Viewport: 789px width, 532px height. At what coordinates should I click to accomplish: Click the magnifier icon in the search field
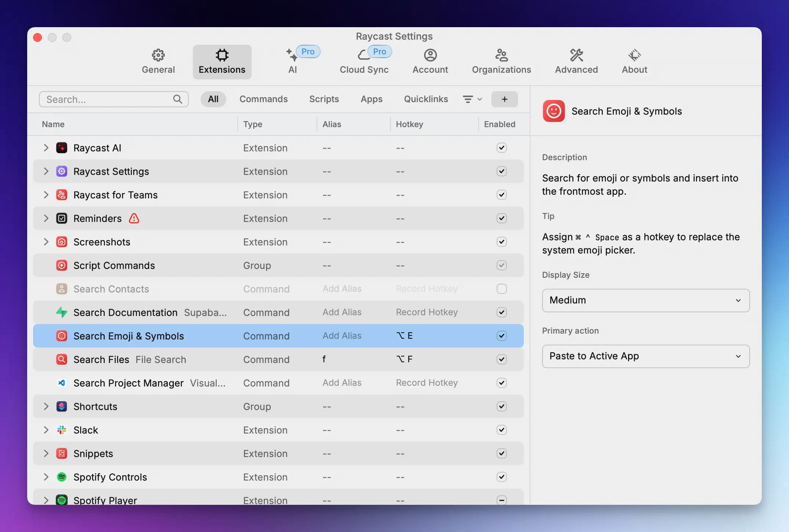pos(177,99)
